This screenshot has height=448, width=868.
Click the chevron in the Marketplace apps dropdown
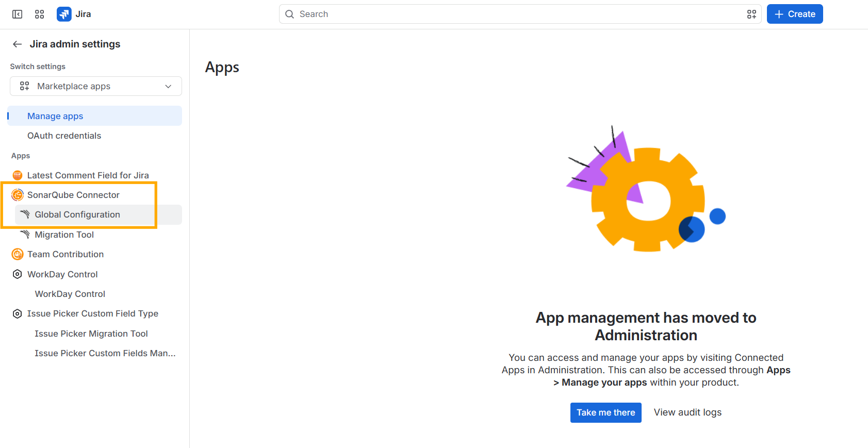pos(168,86)
